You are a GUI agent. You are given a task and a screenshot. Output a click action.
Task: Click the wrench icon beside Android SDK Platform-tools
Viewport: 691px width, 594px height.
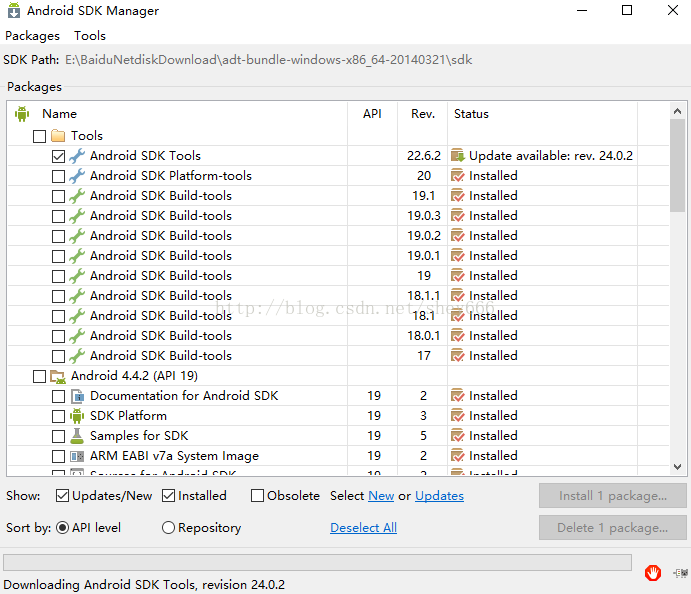(x=77, y=176)
